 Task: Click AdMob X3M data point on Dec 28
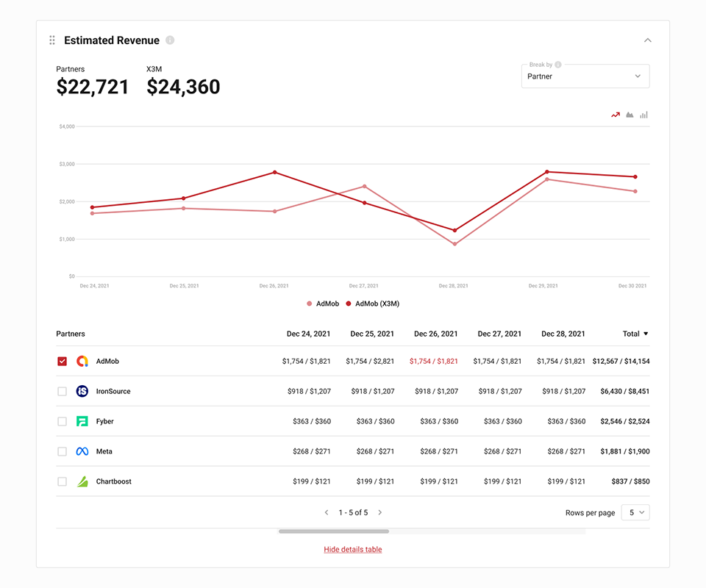[x=454, y=230]
